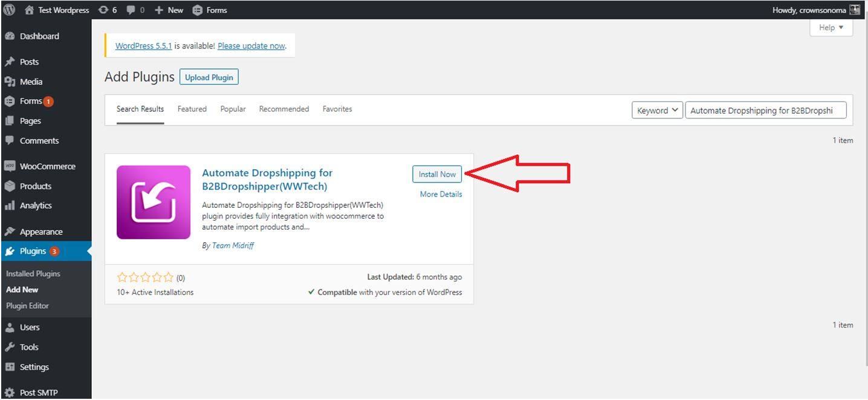Click the pink plugin thumbnail image

(x=154, y=202)
